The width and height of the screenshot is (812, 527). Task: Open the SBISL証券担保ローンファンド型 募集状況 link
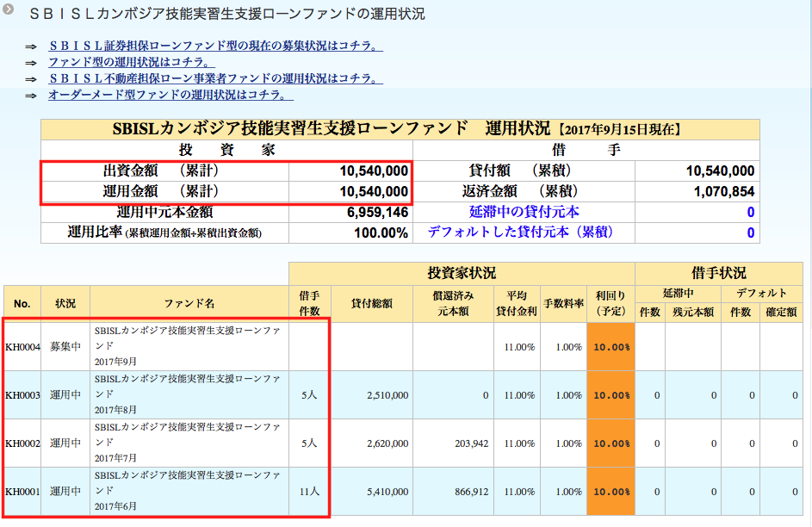(215, 46)
